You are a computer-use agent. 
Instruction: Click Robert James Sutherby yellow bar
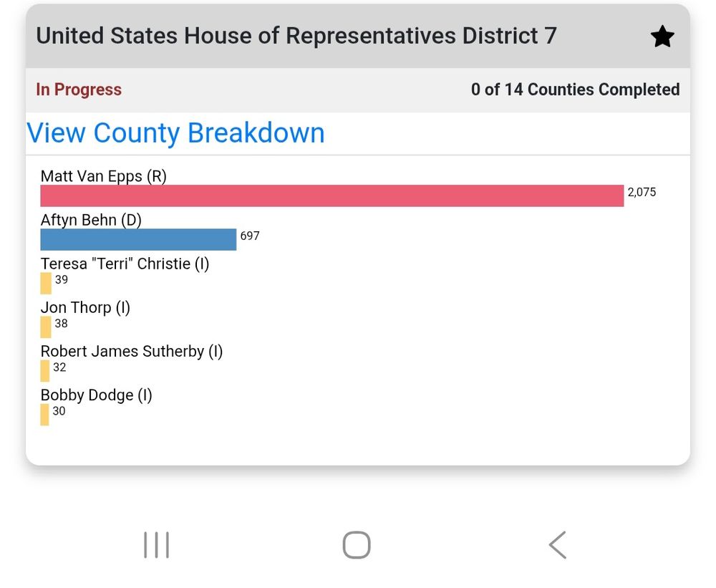click(x=44, y=370)
